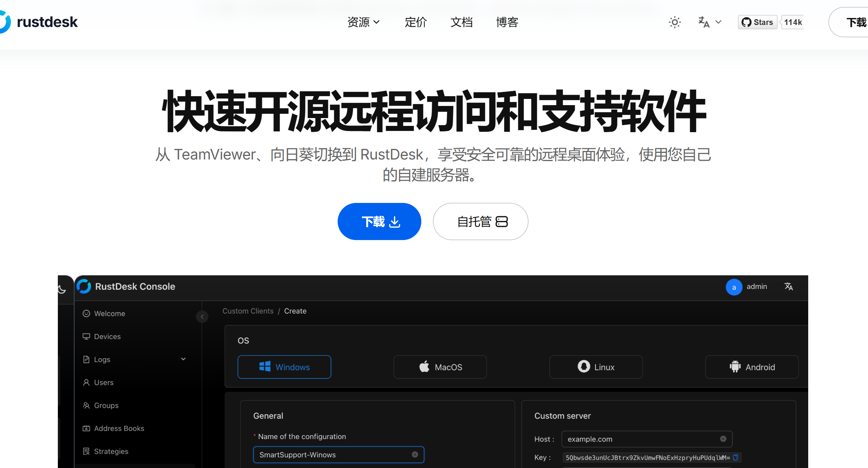Click the Address Books contact icon
The width and height of the screenshot is (868, 468).
click(x=86, y=429)
